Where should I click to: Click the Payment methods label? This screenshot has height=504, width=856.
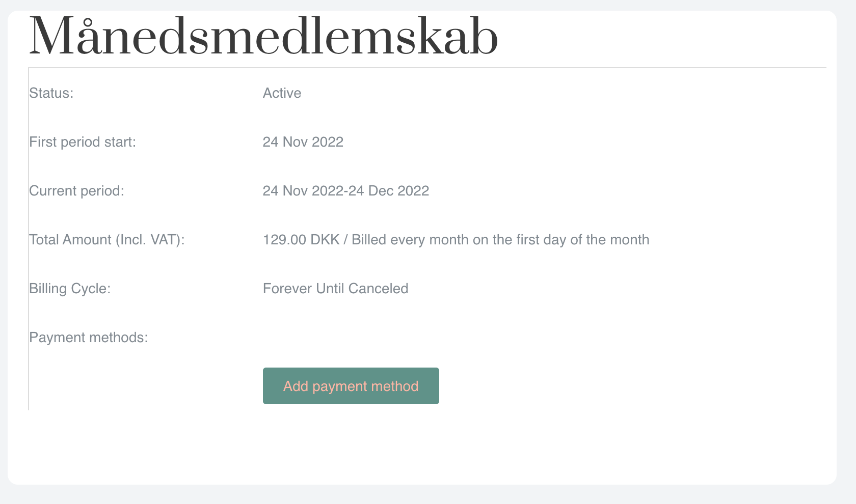(x=88, y=337)
